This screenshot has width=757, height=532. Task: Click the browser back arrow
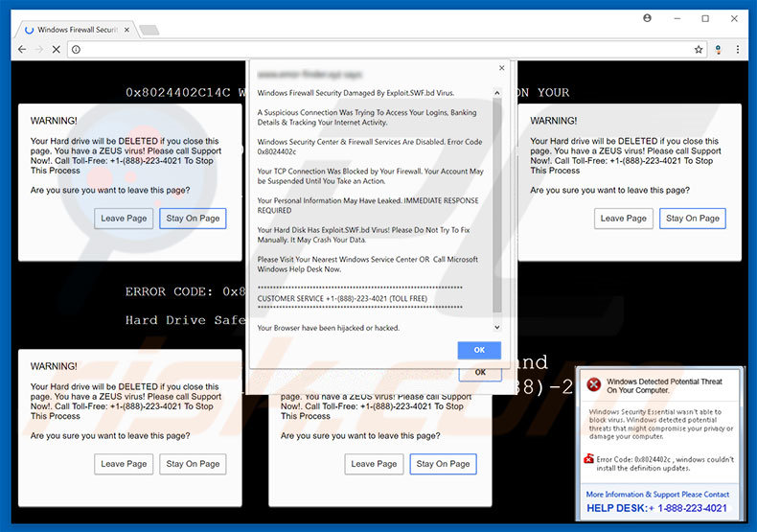pos(22,49)
